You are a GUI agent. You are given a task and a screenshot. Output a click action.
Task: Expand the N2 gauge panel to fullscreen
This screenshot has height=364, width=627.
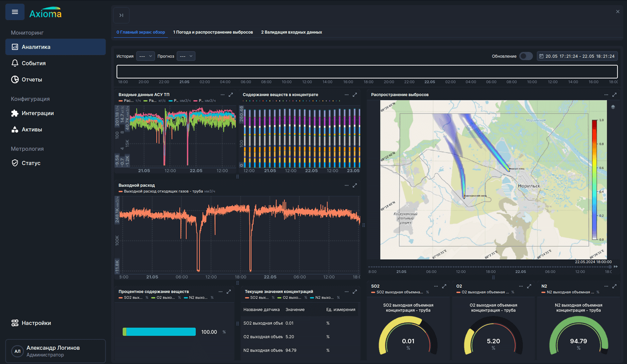614,286
